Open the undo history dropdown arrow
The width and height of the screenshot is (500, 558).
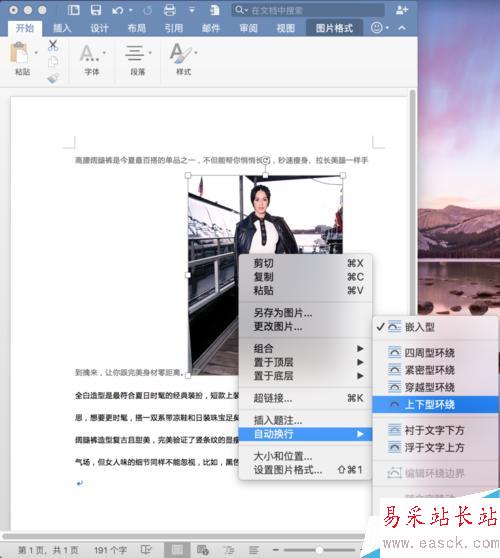click(x=131, y=10)
